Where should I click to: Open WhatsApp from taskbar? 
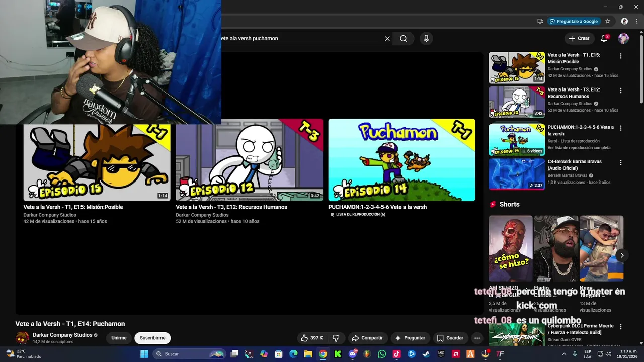381,354
